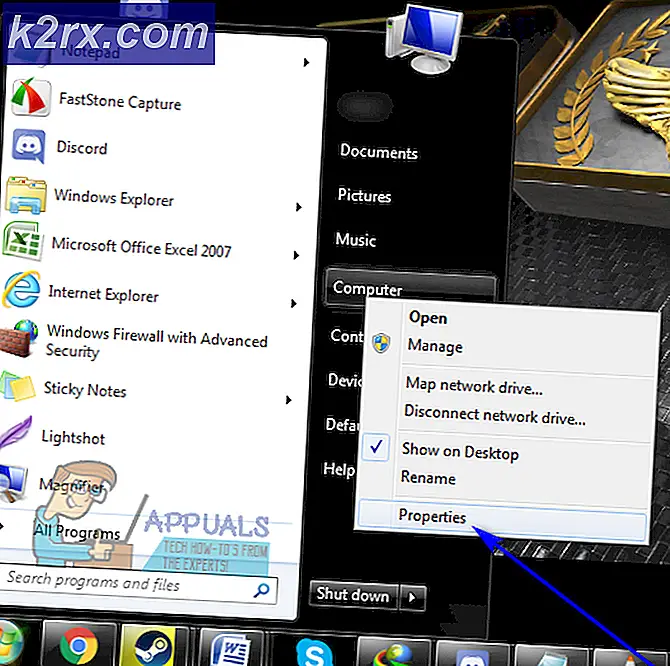
Task: Click the Google Chrome taskbar icon
Action: click(79, 645)
